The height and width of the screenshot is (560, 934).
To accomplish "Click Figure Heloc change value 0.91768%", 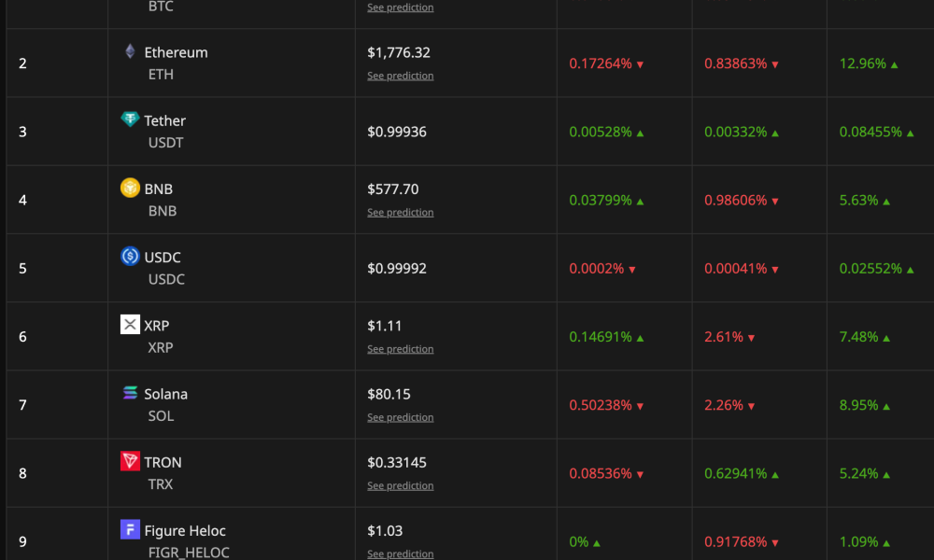I will tap(735, 542).
